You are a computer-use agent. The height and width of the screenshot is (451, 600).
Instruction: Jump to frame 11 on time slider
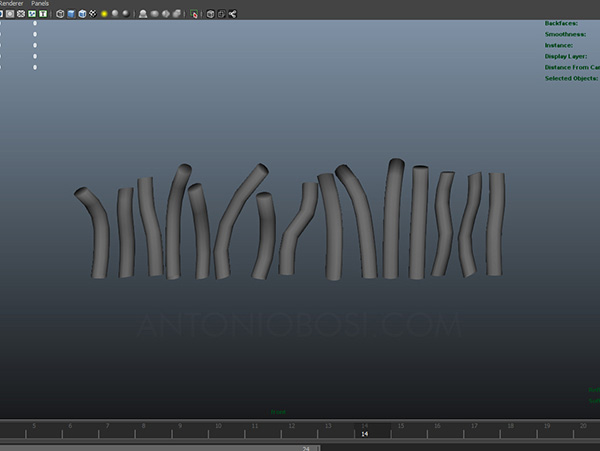255,426
